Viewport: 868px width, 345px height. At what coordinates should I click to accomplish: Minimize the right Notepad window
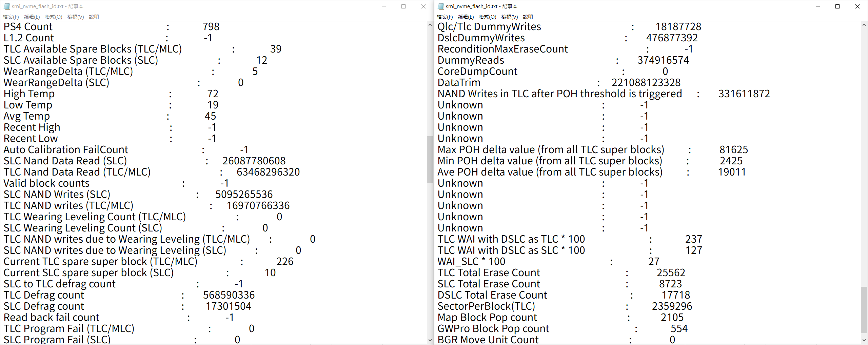(x=818, y=6)
